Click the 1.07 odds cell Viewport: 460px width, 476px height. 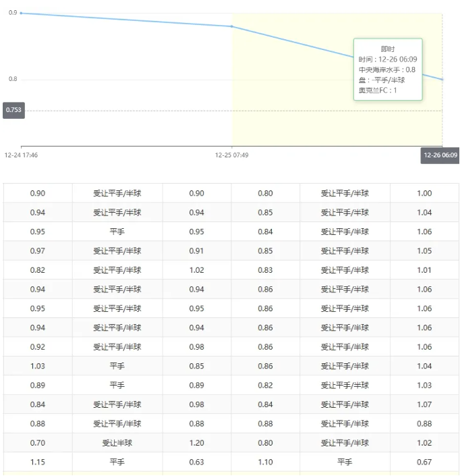pos(424,404)
